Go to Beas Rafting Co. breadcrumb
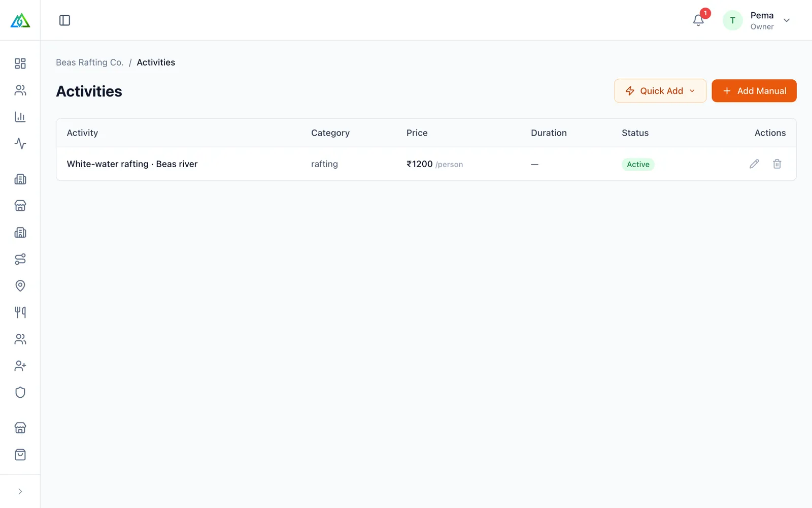The width and height of the screenshot is (812, 508). point(90,62)
